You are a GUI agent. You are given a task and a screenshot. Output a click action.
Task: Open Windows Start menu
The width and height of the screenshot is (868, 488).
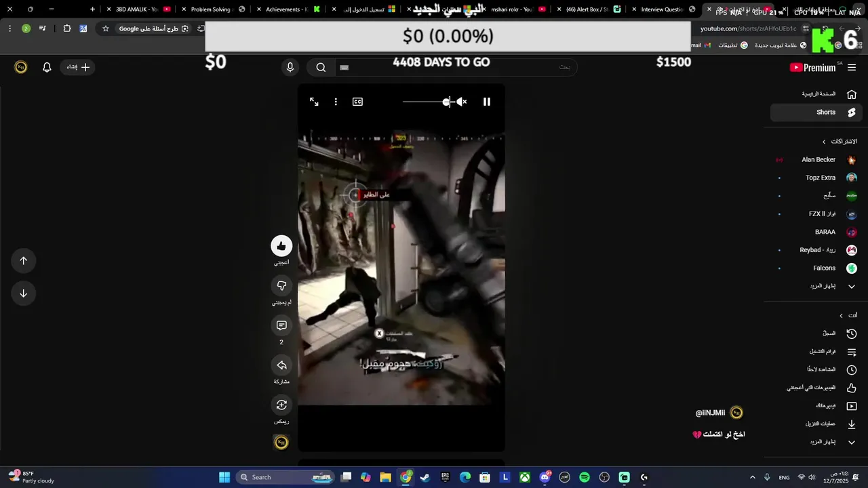click(x=224, y=477)
